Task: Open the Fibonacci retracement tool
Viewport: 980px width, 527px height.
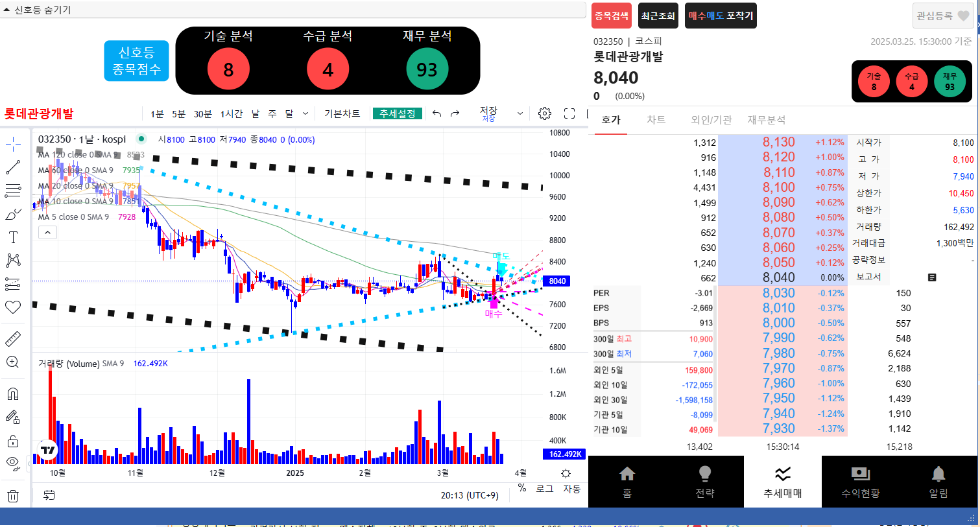Action: point(13,191)
